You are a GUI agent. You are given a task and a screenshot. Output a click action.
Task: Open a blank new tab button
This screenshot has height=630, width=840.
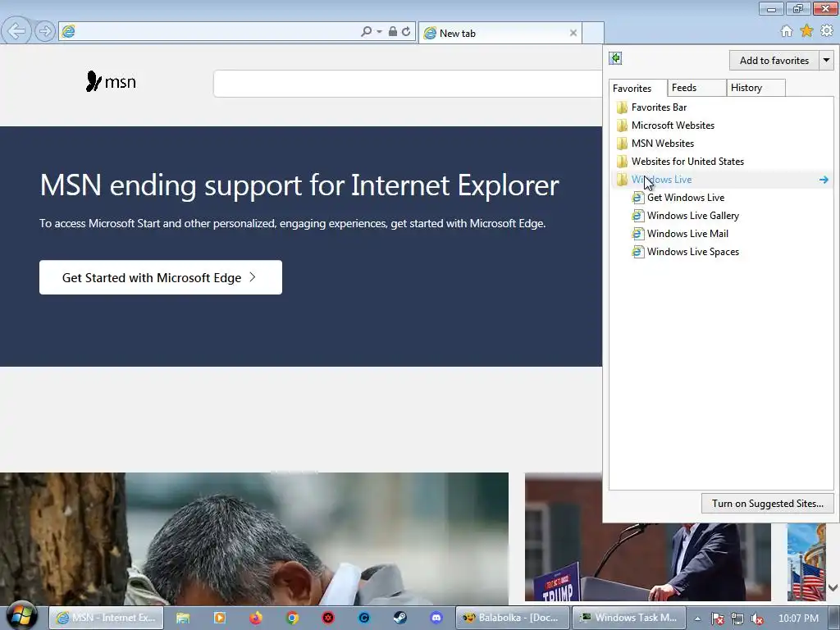(593, 33)
